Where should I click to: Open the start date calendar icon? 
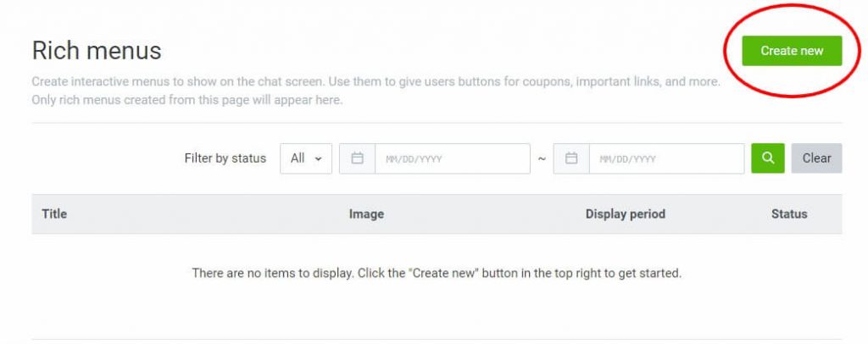pos(357,158)
